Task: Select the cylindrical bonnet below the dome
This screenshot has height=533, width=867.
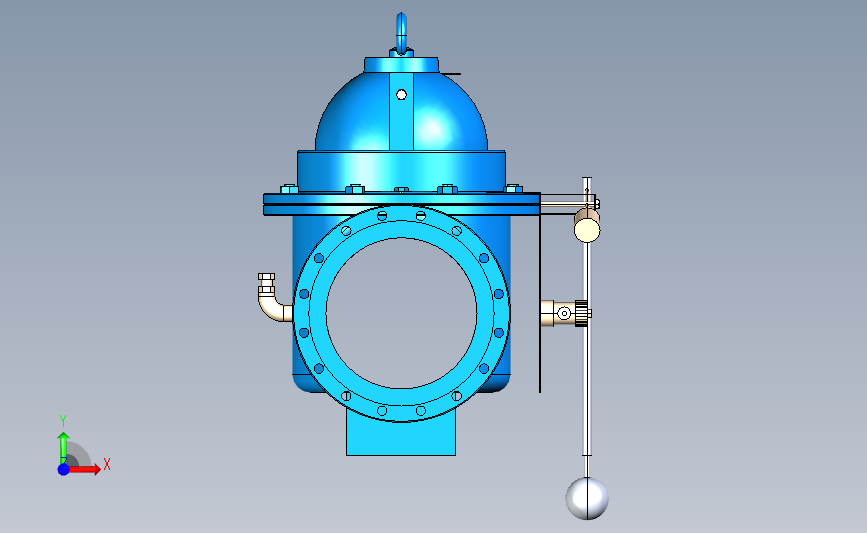Action: 401,171
